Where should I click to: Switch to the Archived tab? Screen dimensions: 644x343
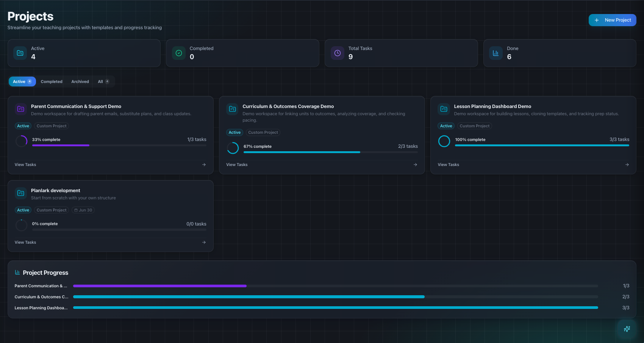point(80,81)
